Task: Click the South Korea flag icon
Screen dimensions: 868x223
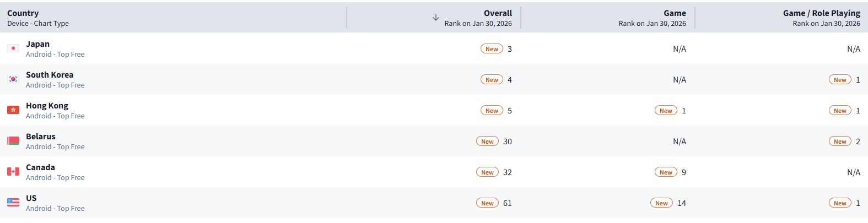Action: 13,79
